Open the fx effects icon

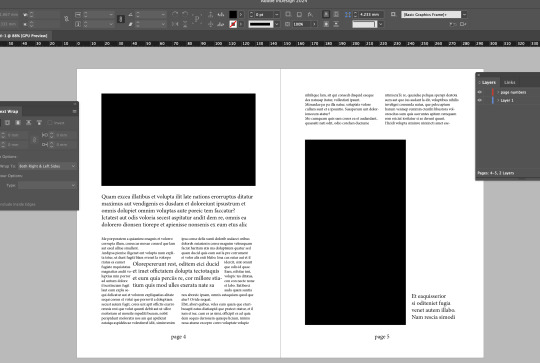[x=310, y=14]
